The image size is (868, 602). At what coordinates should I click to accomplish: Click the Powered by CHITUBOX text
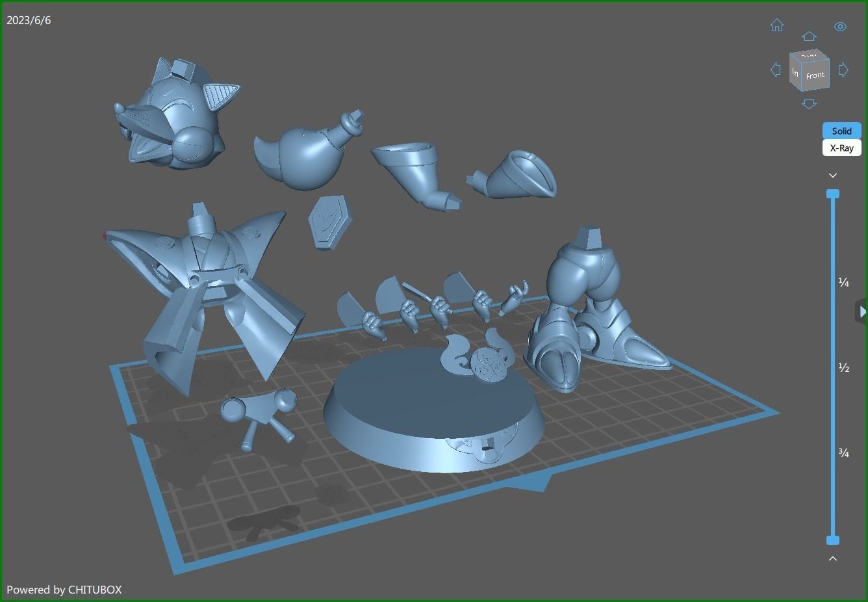pyautogui.click(x=64, y=590)
